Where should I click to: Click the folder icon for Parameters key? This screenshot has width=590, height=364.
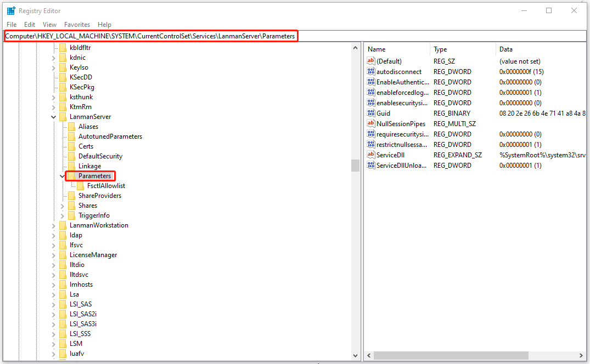coord(72,175)
